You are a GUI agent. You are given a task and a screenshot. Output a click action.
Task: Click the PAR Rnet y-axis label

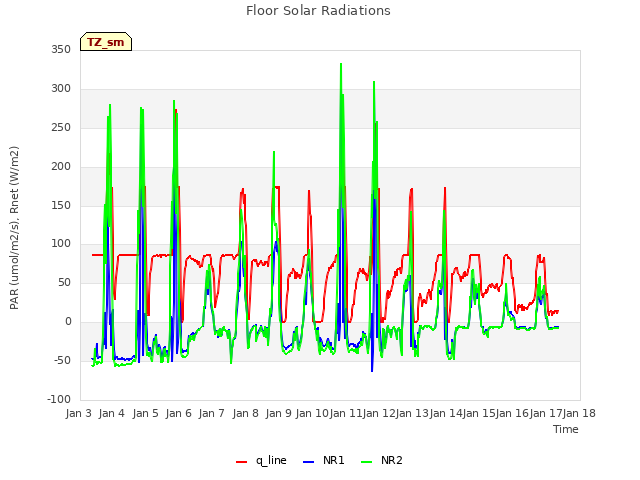click(x=14, y=228)
